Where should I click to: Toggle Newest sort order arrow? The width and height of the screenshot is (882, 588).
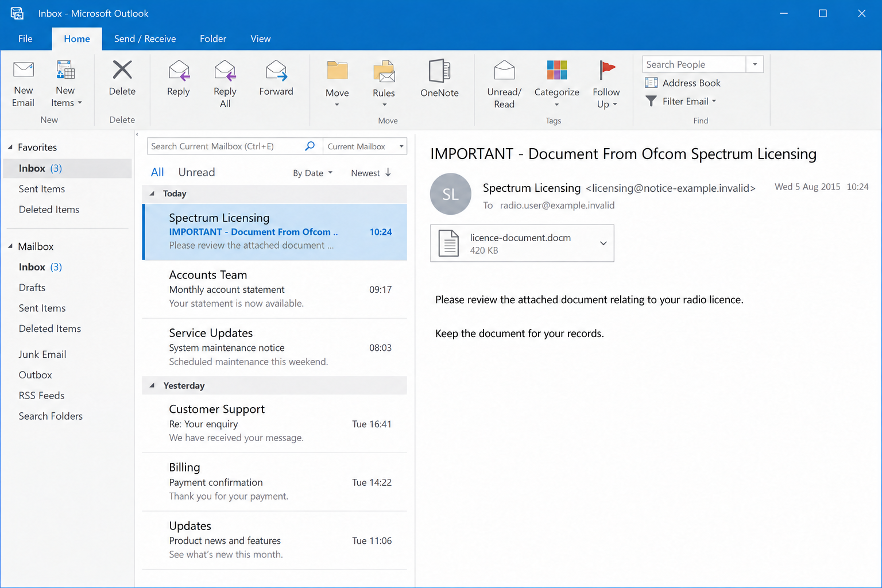click(x=388, y=172)
